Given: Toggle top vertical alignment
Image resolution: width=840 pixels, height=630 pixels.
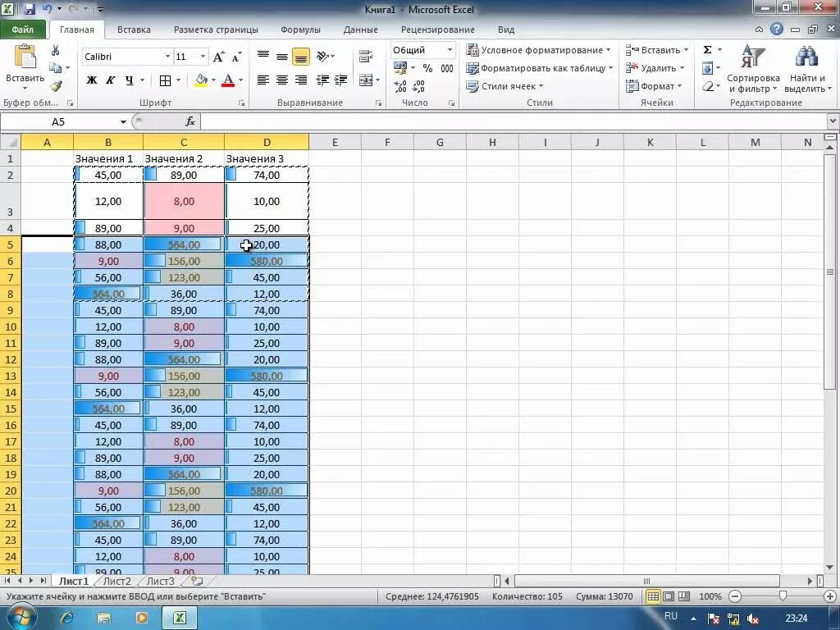Looking at the screenshot, I should pyautogui.click(x=263, y=57).
